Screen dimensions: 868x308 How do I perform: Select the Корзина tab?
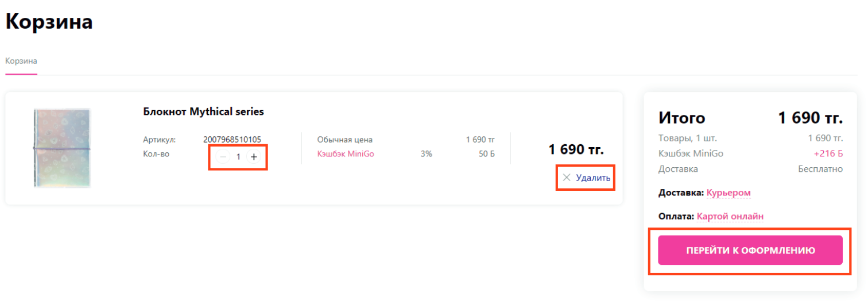[21, 61]
